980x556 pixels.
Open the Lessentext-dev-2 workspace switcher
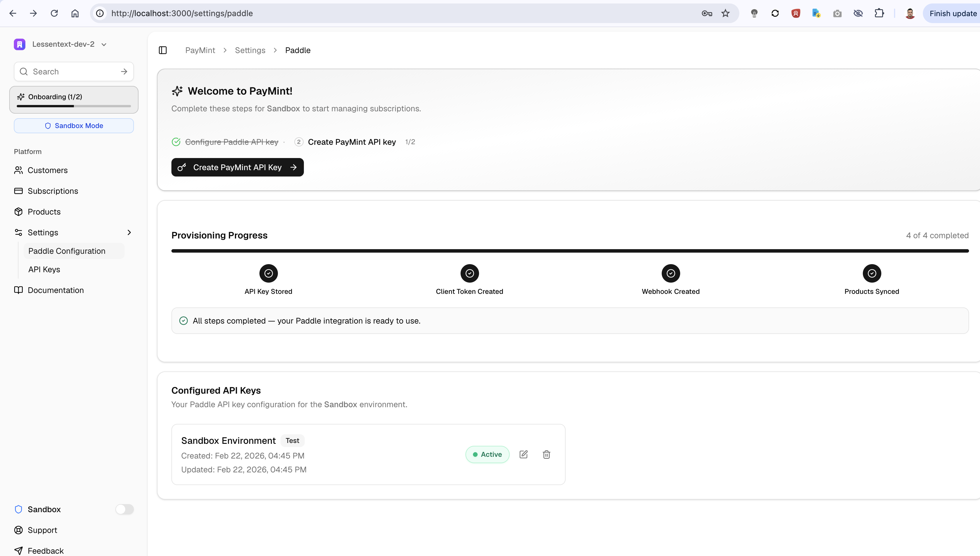(64, 44)
